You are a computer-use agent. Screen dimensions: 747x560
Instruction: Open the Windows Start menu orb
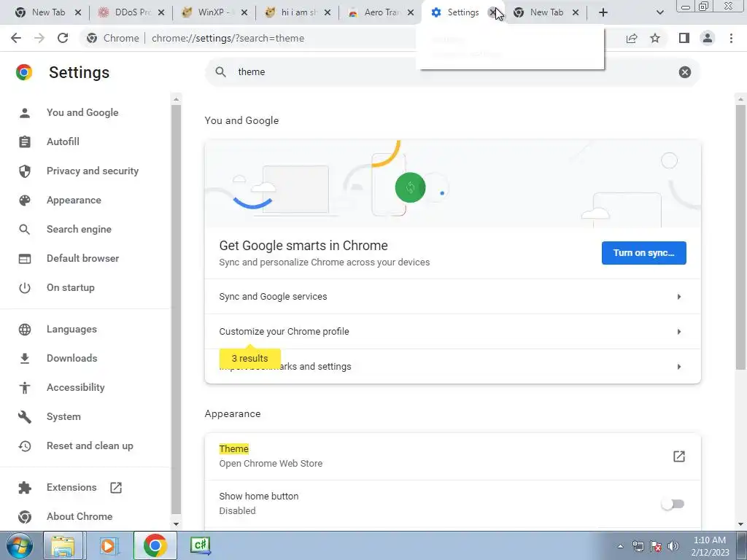point(19,545)
